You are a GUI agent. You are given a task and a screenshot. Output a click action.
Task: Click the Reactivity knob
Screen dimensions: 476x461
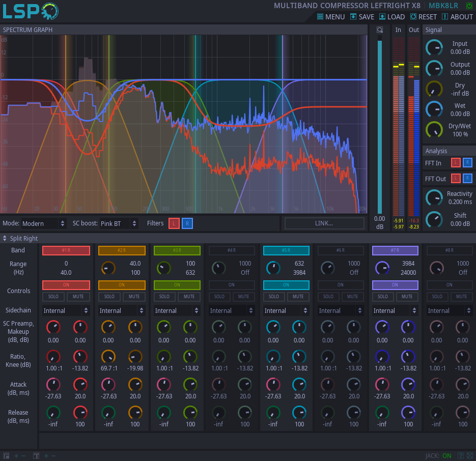434,197
